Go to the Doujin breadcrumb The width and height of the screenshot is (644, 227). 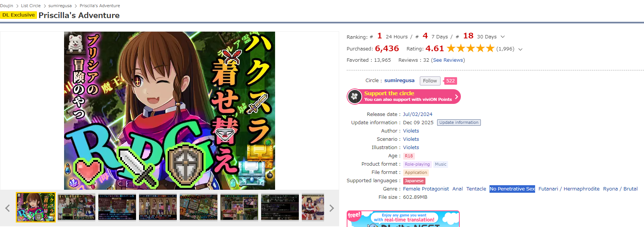coord(6,6)
